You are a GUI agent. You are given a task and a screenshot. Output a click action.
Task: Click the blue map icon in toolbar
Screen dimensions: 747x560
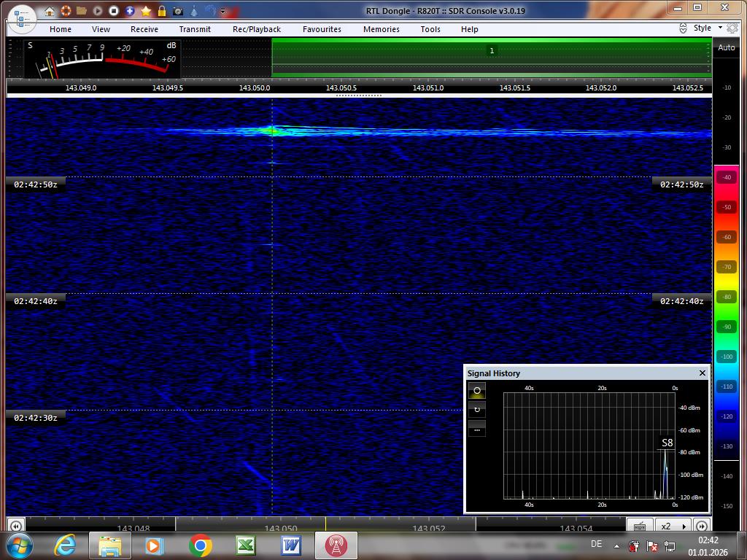pos(210,10)
